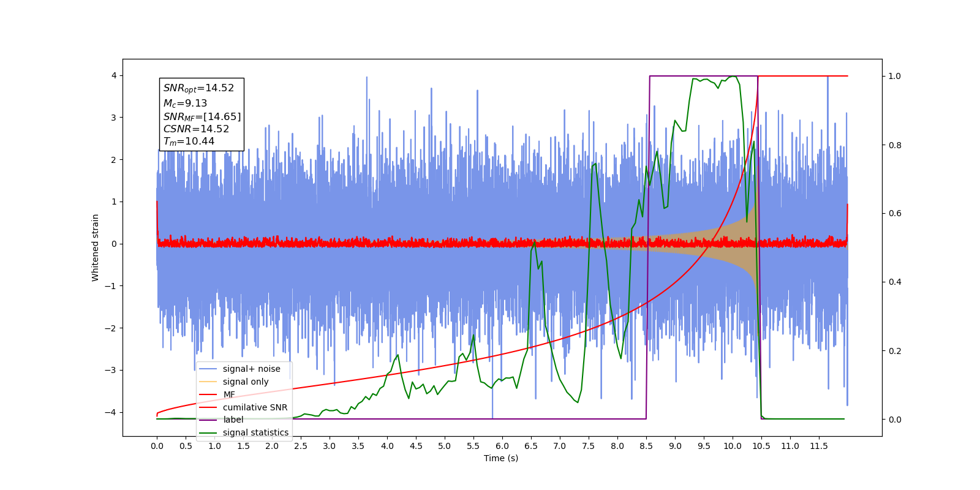Click the right y-axis tick label 0.6
The height and width of the screenshot is (490, 980).
pos(895,214)
